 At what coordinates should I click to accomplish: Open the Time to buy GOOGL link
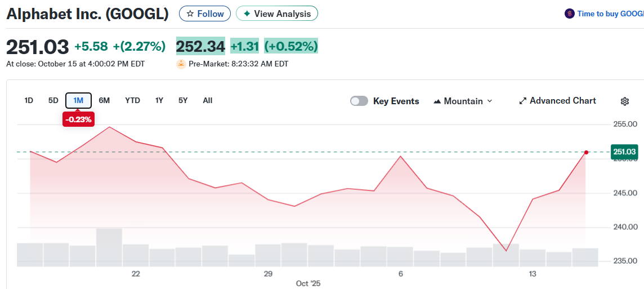coord(610,14)
